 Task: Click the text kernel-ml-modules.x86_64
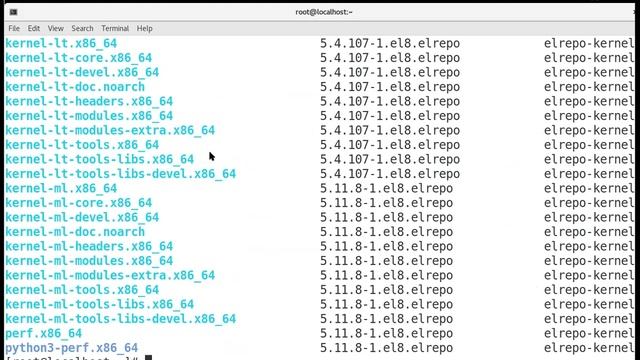tap(89, 261)
